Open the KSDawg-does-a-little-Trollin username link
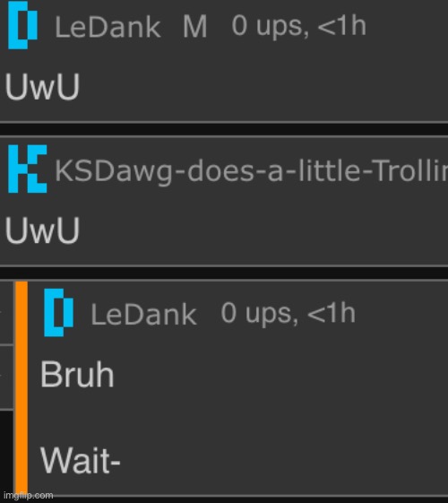 point(251,171)
